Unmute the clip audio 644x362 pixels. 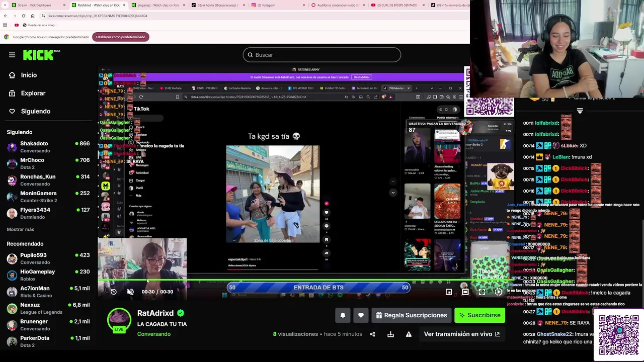[130, 292]
